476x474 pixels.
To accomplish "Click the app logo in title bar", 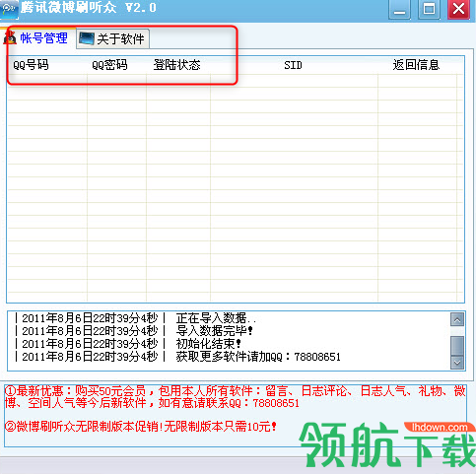I will 9,9.
